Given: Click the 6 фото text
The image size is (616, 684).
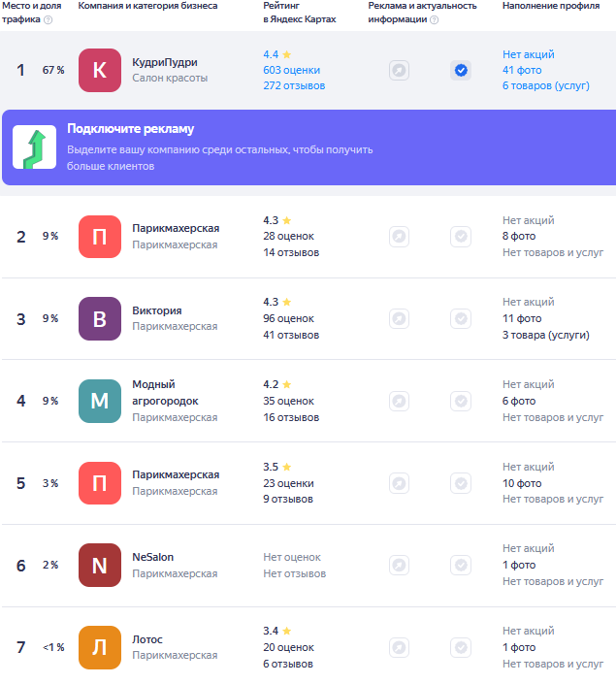Looking at the screenshot, I should coord(519,401).
